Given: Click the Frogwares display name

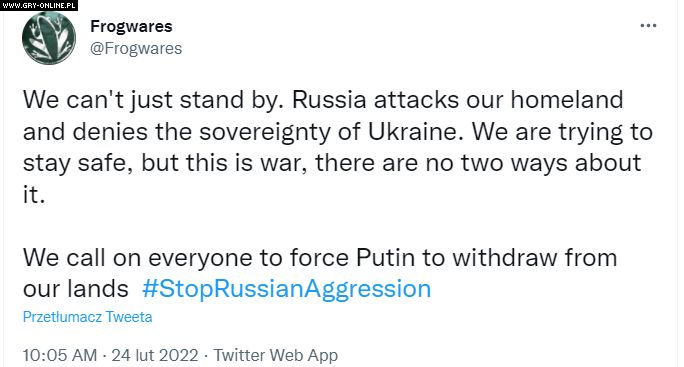Looking at the screenshot, I should (131, 27).
